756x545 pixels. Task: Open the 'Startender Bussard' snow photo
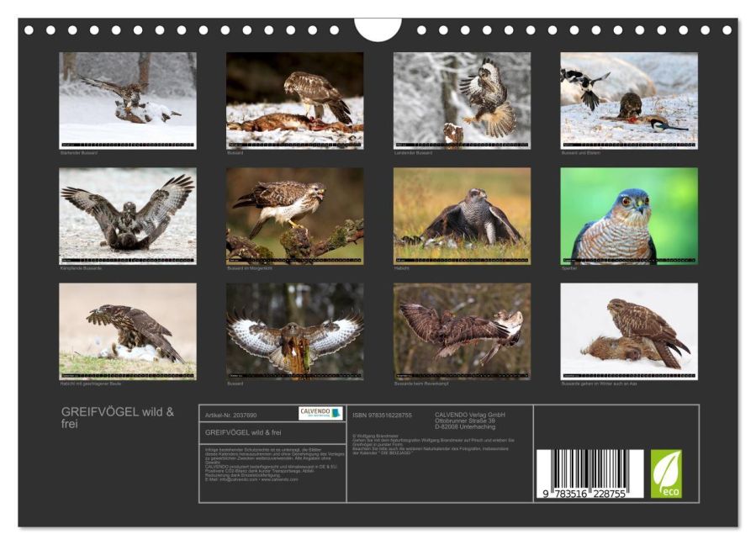pos(128,100)
